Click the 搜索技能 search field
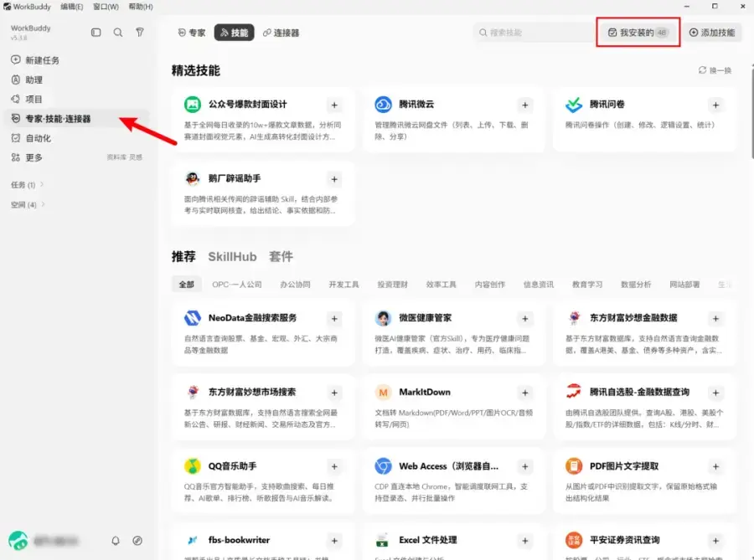Image resolution: width=754 pixels, height=560 pixels. coord(532,32)
